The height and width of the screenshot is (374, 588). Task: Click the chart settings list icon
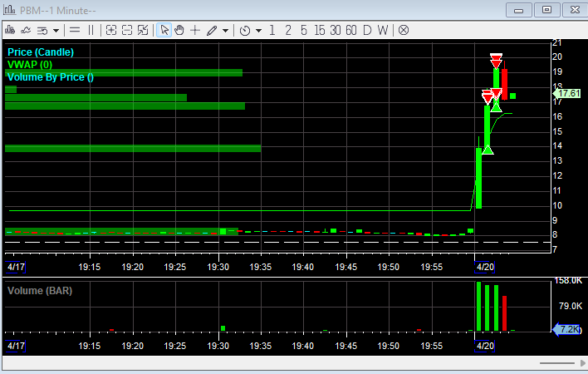42,31
